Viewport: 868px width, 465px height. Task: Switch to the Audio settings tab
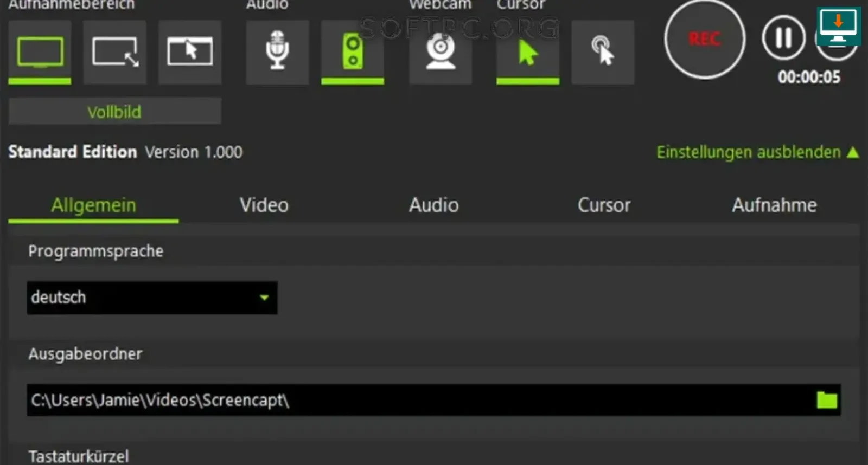434,205
